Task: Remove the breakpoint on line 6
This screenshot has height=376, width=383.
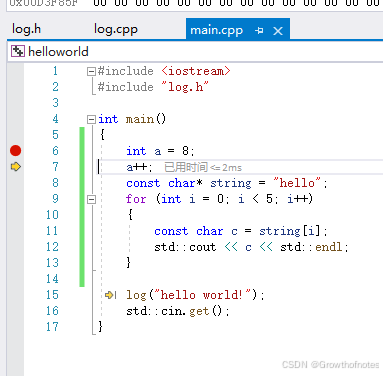Action: [15, 151]
